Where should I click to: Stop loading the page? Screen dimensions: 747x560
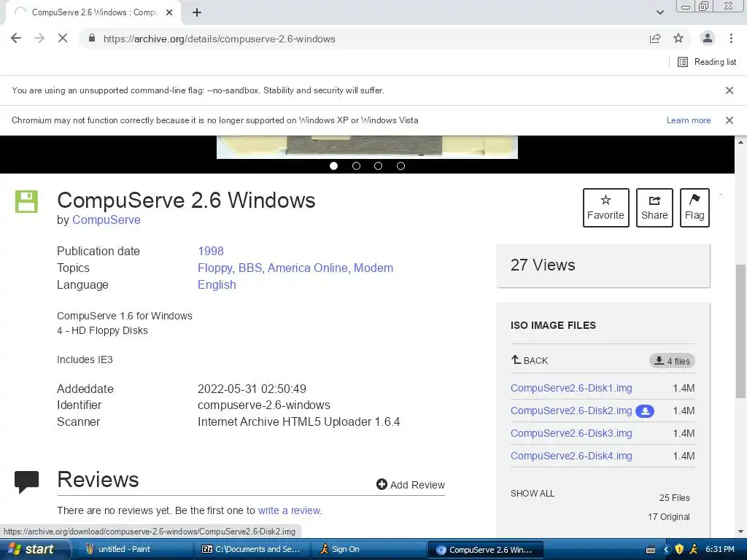63,38
